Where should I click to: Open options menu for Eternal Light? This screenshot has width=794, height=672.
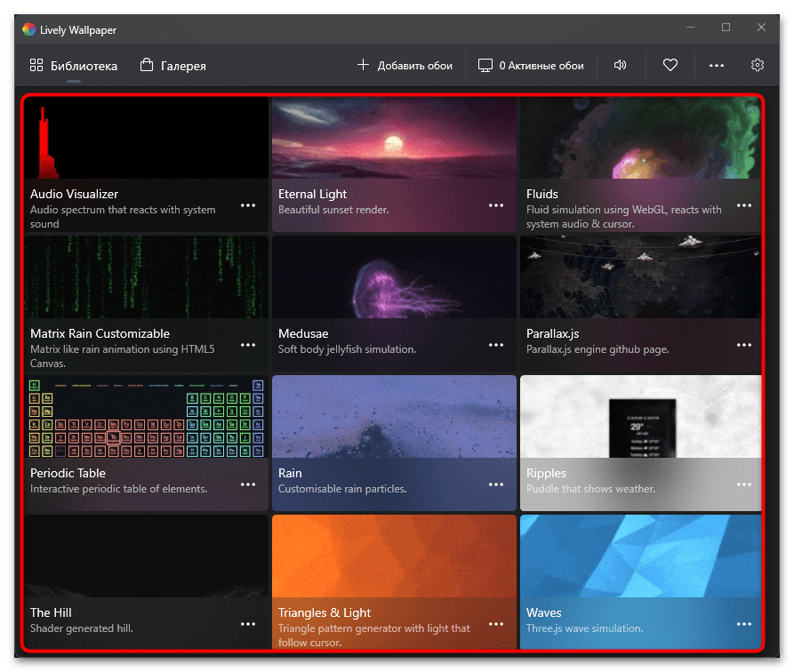click(x=496, y=205)
